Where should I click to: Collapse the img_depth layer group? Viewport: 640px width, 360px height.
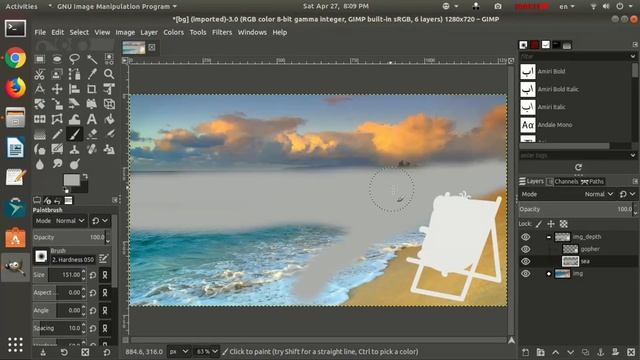pyautogui.click(x=549, y=237)
